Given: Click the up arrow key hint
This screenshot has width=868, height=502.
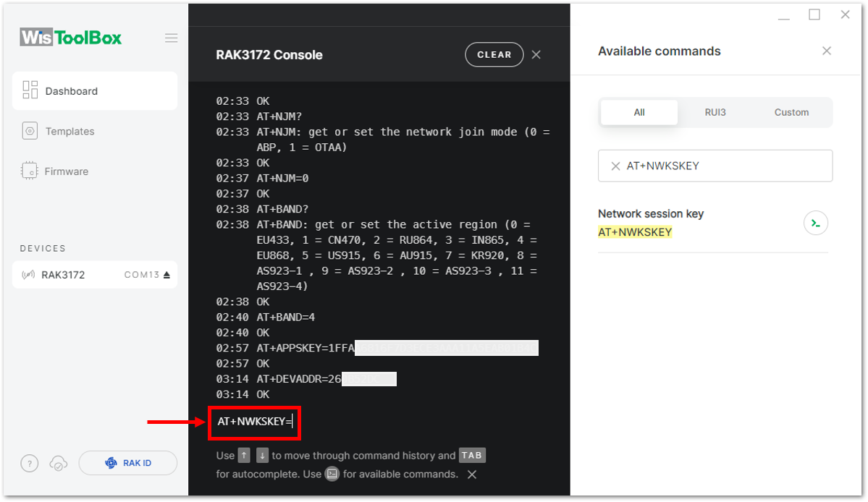Looking at the screenshot, I should click(244, 456).
